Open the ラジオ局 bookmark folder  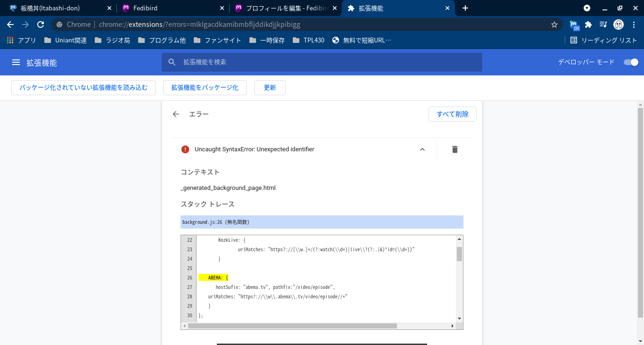tap(112, 40)
